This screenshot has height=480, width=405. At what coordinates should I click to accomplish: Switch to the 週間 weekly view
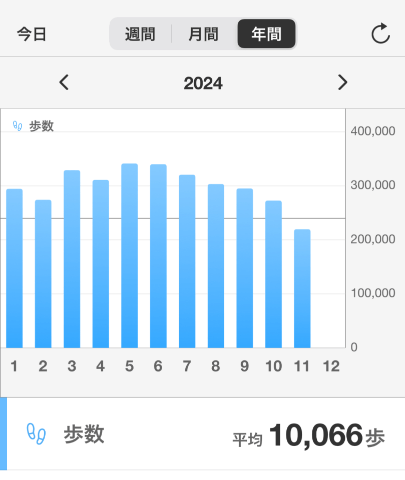(140, 34)
